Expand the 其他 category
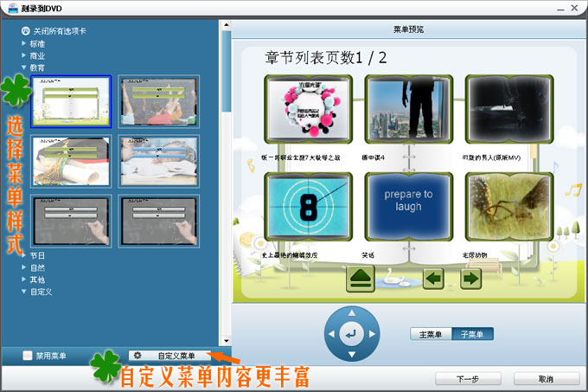 pyautogui.click(x=23, y=280)
